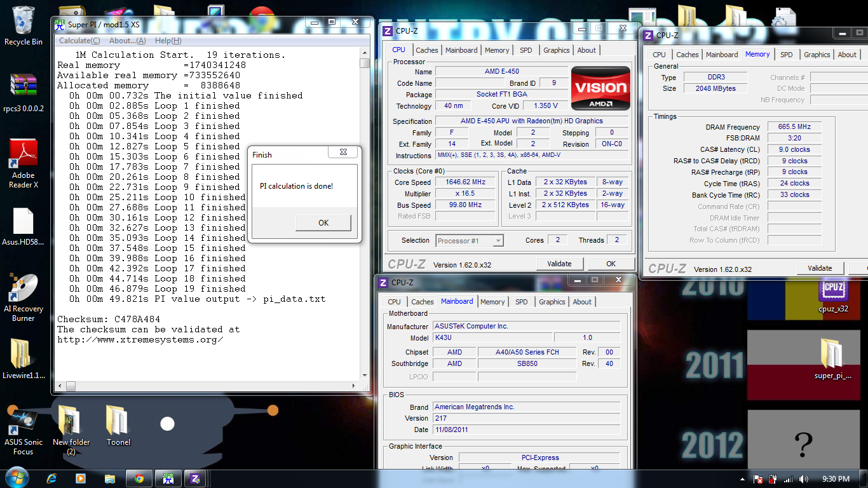Click Manufacturer value 'ASUSTeK Computer Inc.'
This screenshot has height=488, width=868.
(527, 326)
